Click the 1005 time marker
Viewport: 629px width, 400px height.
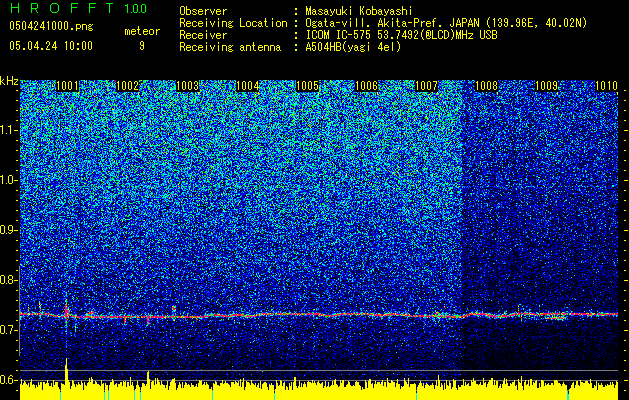tap(307, 86)
